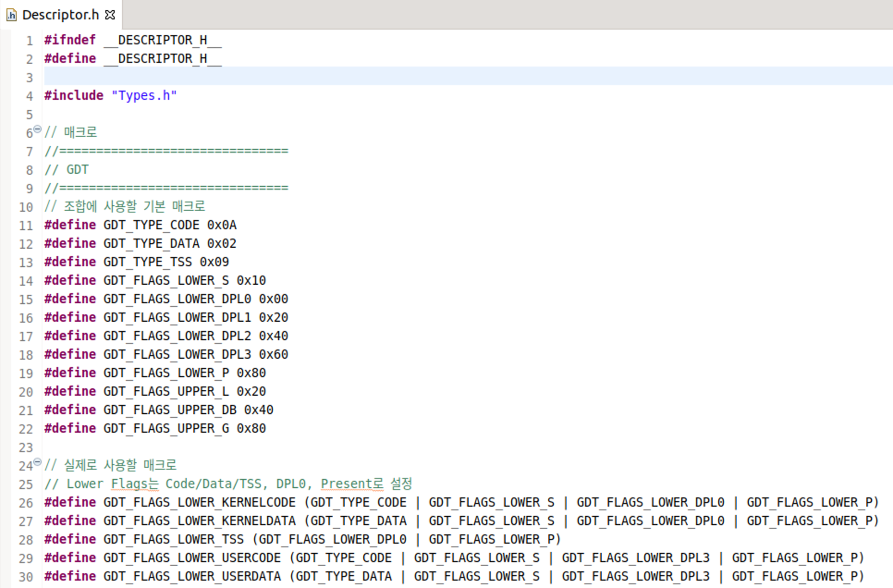Viewport: 893px width, 588px height.
Task: Click the GDT_TYPE_CODE macro name on line 11
Action: (151, 225)
